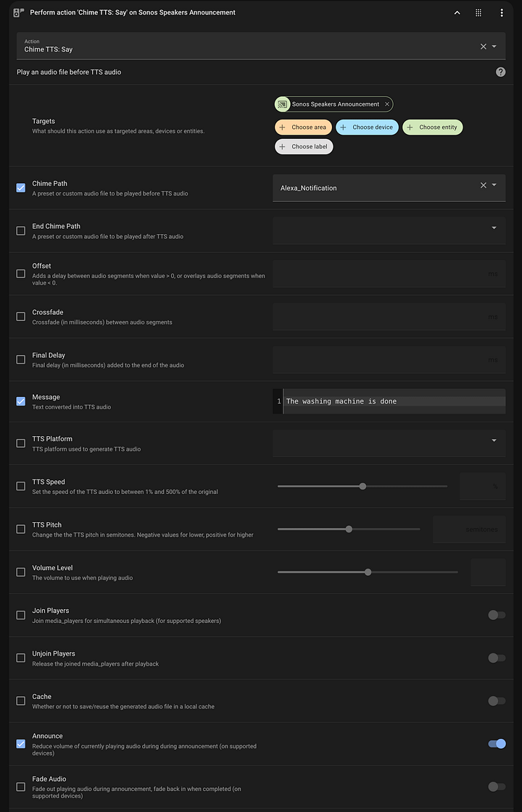Toggle the Cache switch
This screenshot has height=812, width=522.
coord(497,701)
